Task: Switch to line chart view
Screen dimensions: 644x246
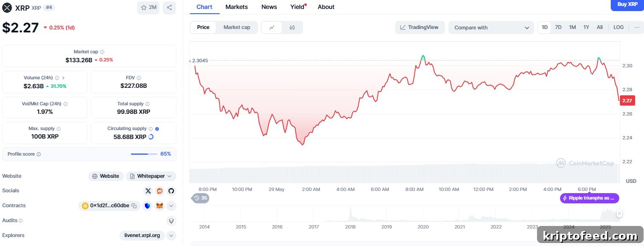Action: click(272, 27)
